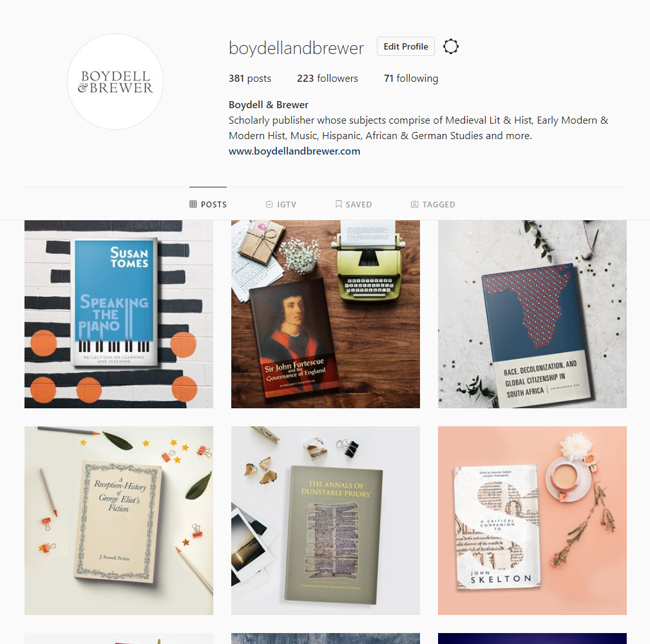The height and width of the screenshot is (644, 650).
Task: Click the Edit Profile button
Action: pyautogui.click(x=405, y=46)
